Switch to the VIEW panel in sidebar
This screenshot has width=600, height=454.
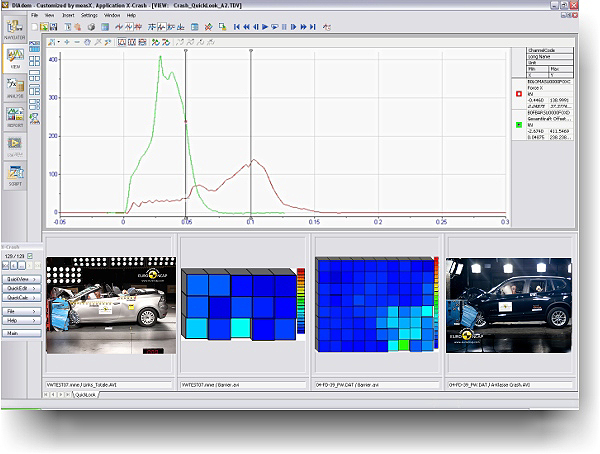(x=15, y=58)
